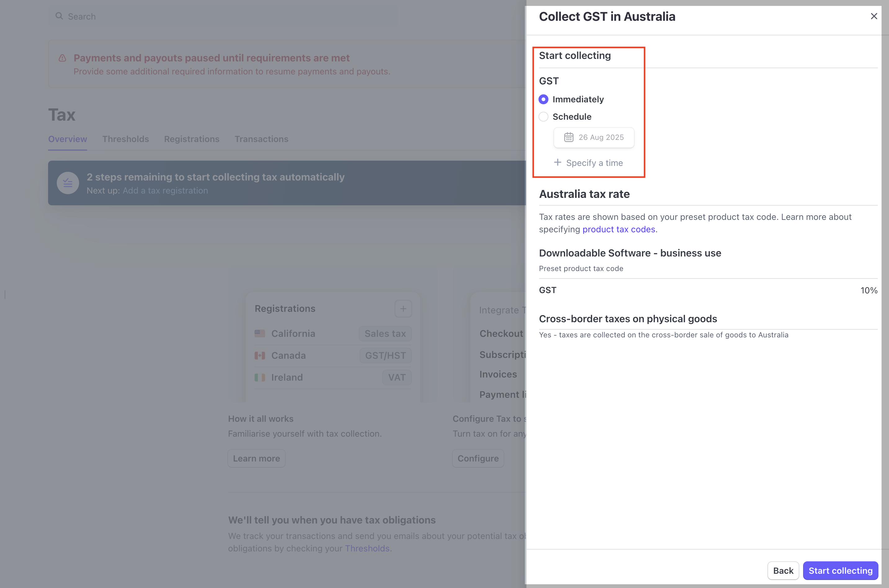Click into the Search field
Screen dimensions: 889x588
225,16
